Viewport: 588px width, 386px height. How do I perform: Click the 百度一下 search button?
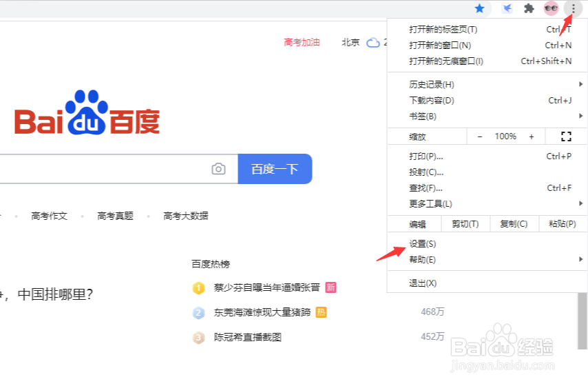275,169
